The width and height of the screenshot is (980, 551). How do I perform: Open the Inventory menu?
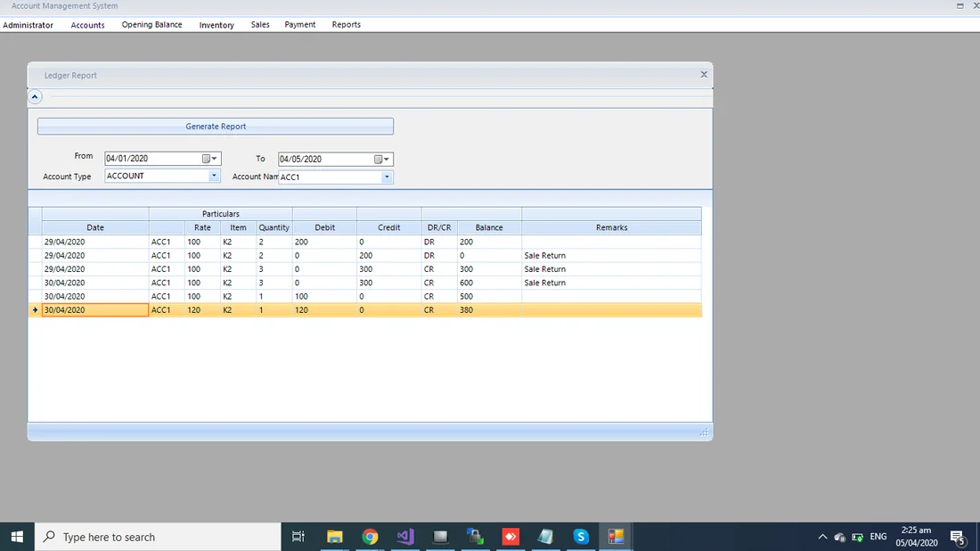[216, 25]
